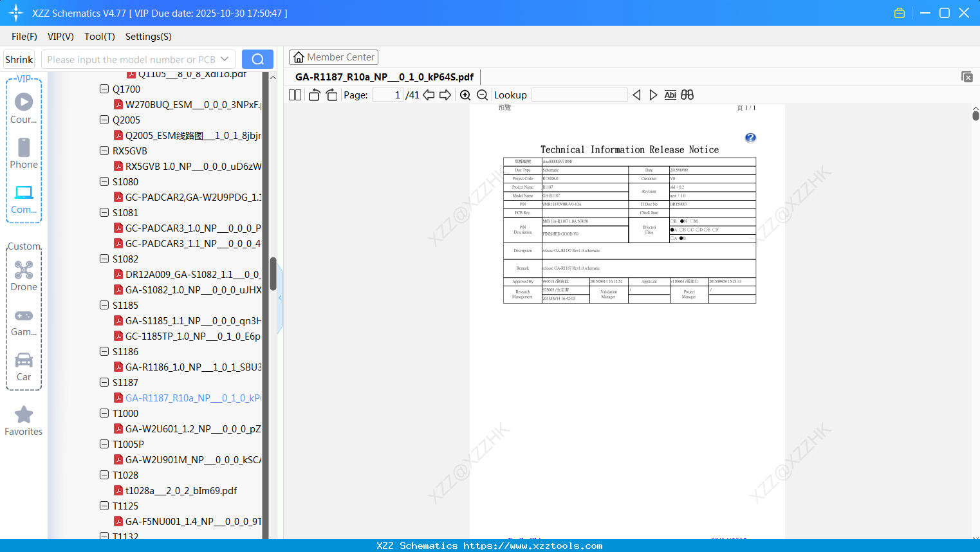Collapse the S1080 tree node
The width and height of the screenshot is (980, 552).
(x=104, y=181)
